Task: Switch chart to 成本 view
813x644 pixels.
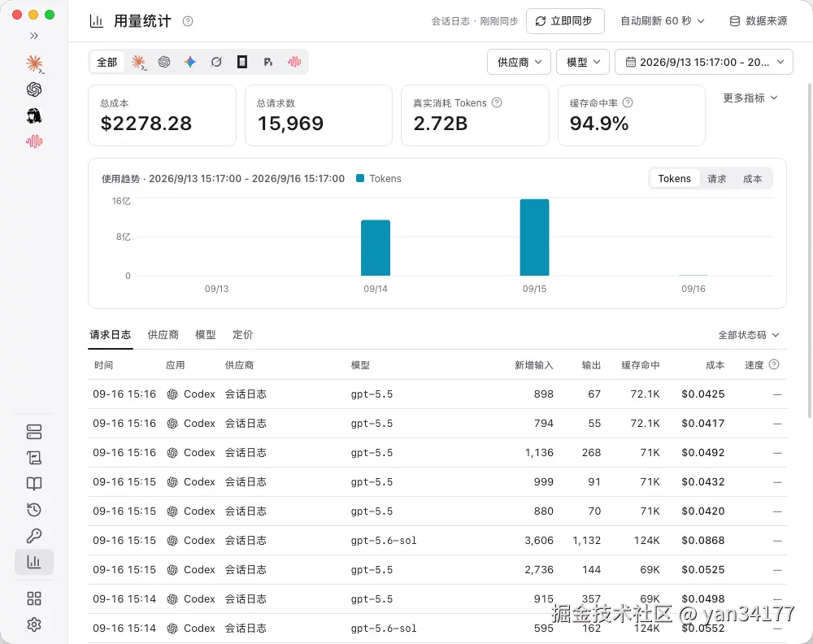Action: tap(752, 179)
